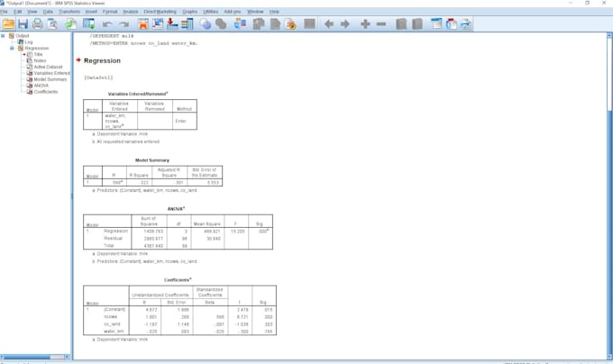Click the Designate window toolbar icon
Viewport: 613px width, 364px height.
coord(259,23)
